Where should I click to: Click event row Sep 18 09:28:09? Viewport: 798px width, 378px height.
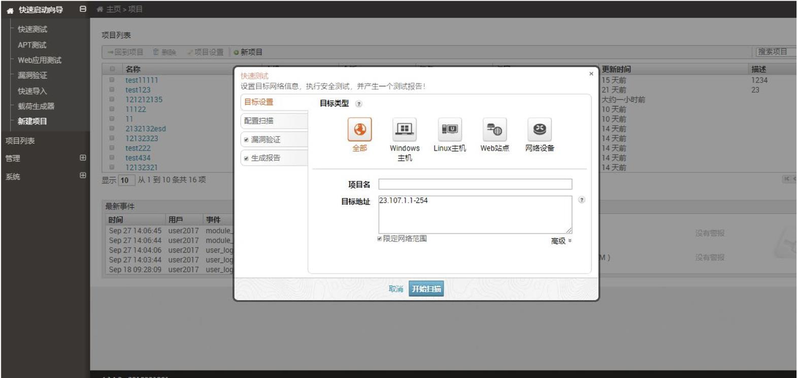[x=169, y=270]
